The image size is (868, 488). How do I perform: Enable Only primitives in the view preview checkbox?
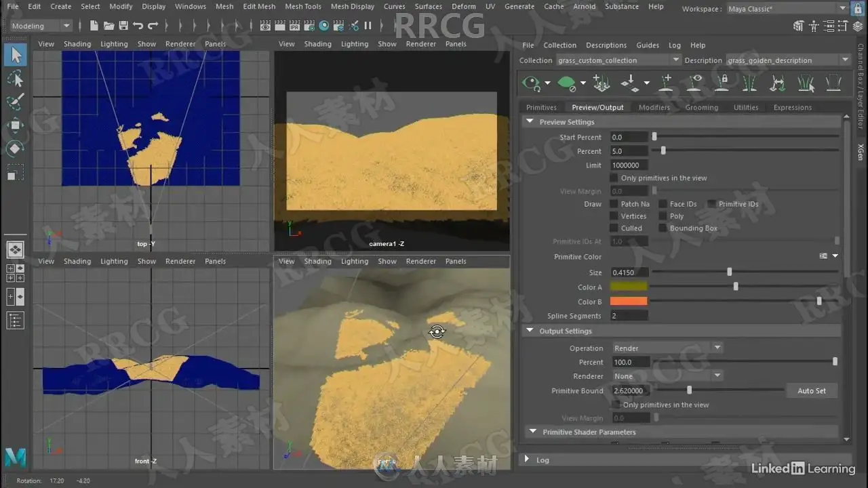click(x=614, y=178)
